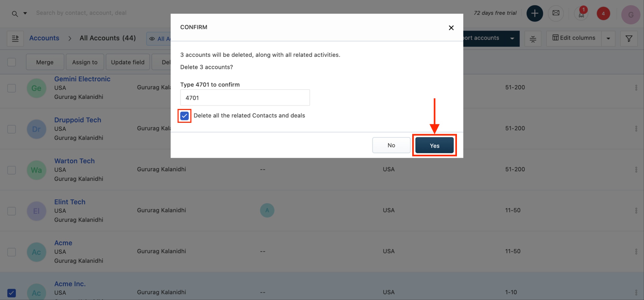644x300 pixels.
Task: Click the Wa avatar for Warton Tech
Action: pos(36,170)
